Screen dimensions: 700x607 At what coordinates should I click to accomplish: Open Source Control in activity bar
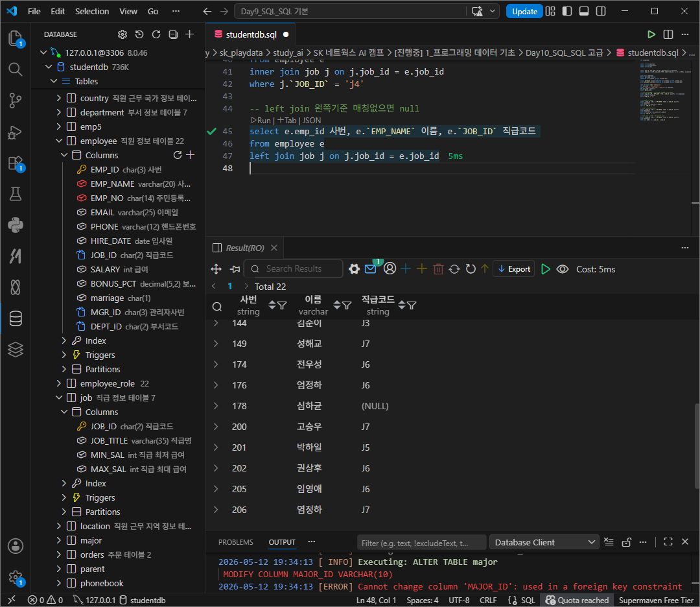tap(16, 101)
